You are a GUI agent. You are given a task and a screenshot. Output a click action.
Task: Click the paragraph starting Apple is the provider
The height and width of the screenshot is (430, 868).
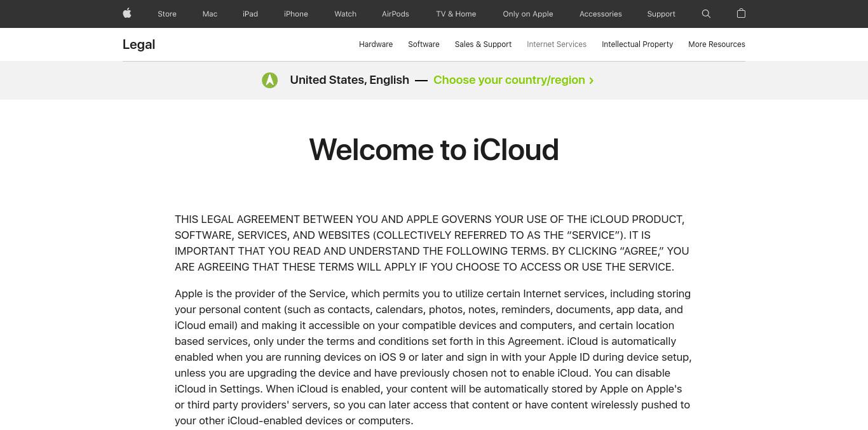[x=433, y=357]
